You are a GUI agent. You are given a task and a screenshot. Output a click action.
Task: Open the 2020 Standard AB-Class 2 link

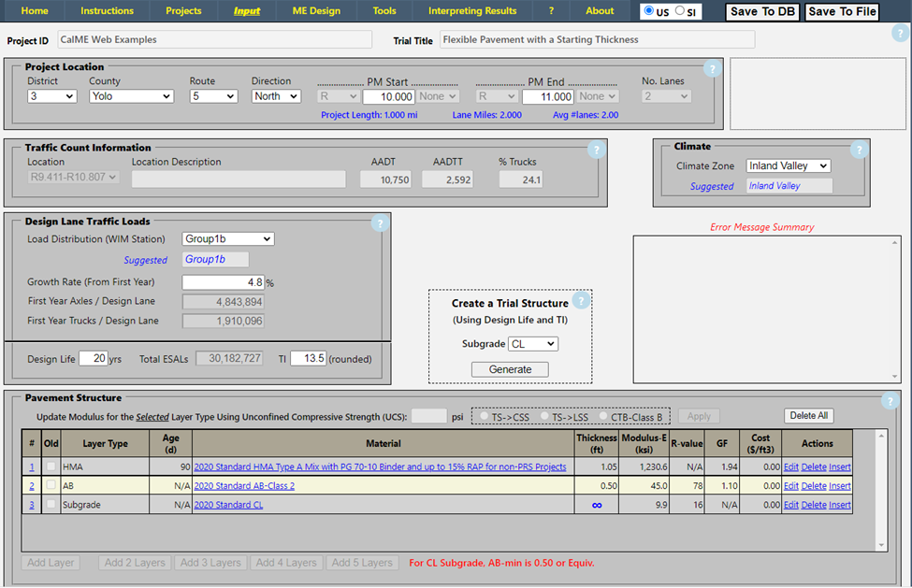pyautogui.click(x=243, y=486)
